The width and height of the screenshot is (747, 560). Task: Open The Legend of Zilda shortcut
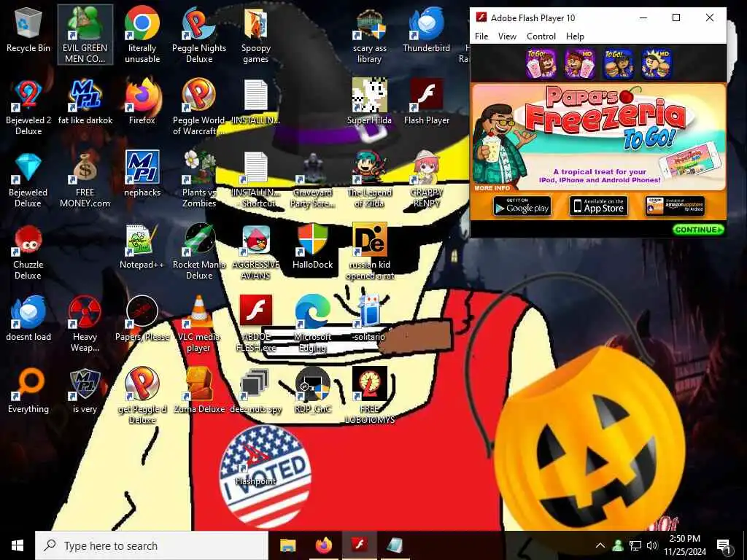click(370, 179)
